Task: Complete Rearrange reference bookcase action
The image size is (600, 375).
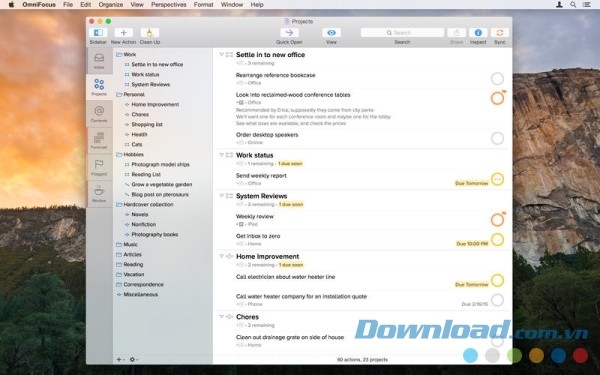Action: (497, 79)
